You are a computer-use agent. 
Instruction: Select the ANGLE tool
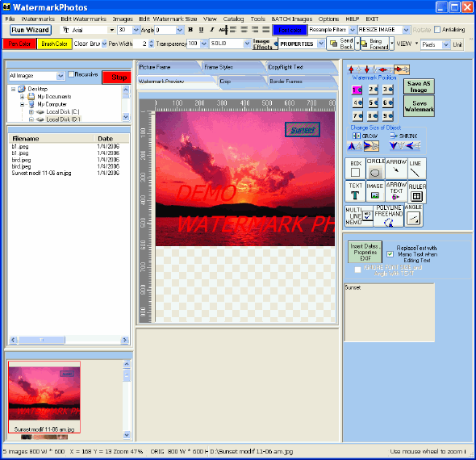413,216
